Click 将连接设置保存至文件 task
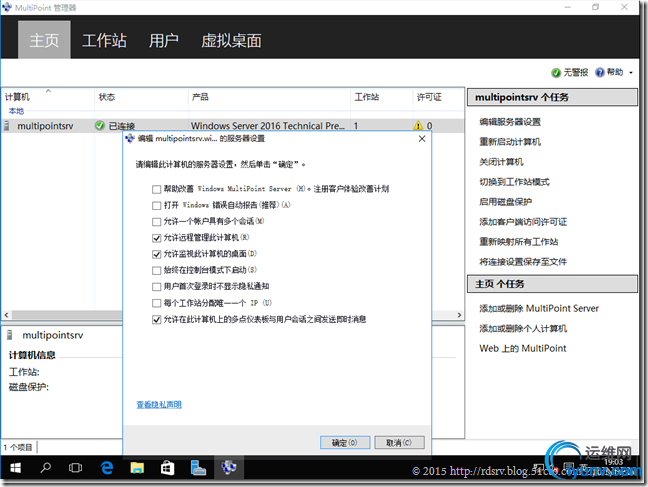This screenshot has height=487, width=648. point(523,262)
